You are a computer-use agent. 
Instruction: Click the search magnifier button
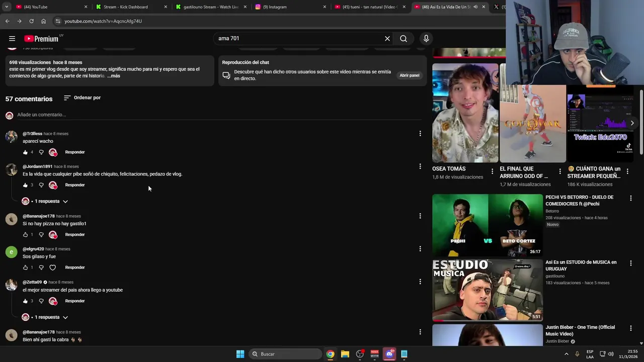click(x=404, y=39)
